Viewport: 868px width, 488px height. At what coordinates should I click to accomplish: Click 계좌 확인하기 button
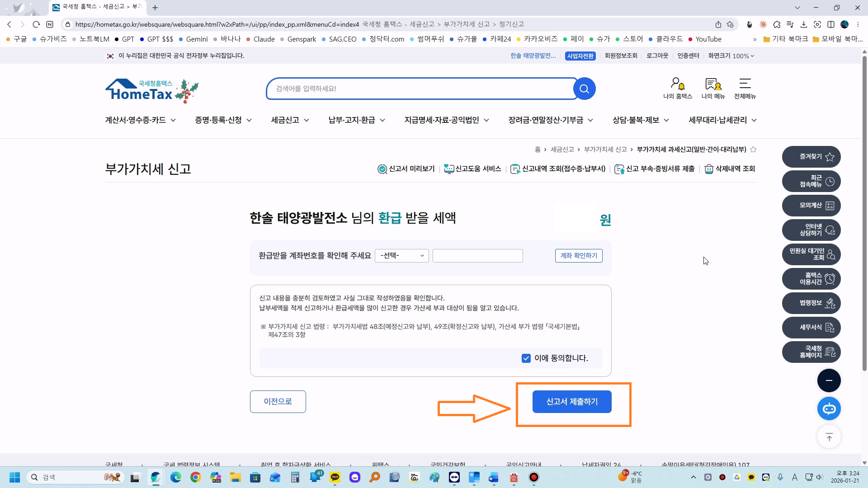tap(578, 256)
